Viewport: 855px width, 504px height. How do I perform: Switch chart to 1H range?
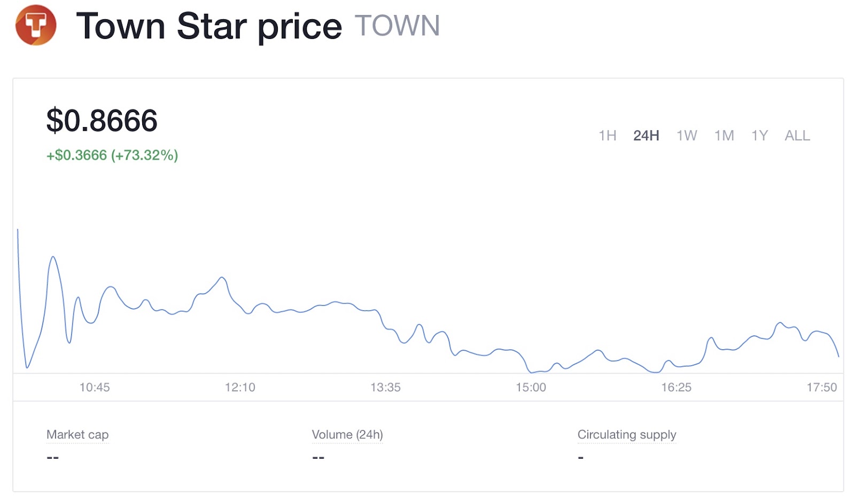(x=607, y=136)
